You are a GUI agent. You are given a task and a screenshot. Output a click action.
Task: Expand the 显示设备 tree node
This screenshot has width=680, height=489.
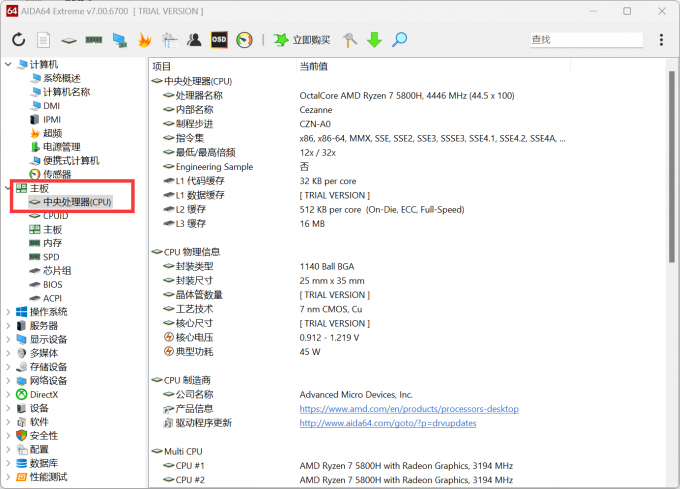coord(8,339)
